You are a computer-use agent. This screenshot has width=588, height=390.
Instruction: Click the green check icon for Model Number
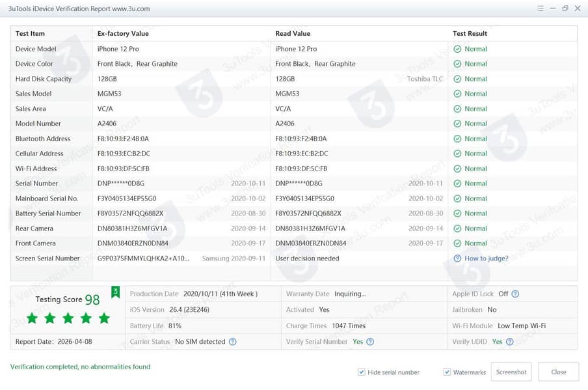pyautogui.click(x=457, y=124)
